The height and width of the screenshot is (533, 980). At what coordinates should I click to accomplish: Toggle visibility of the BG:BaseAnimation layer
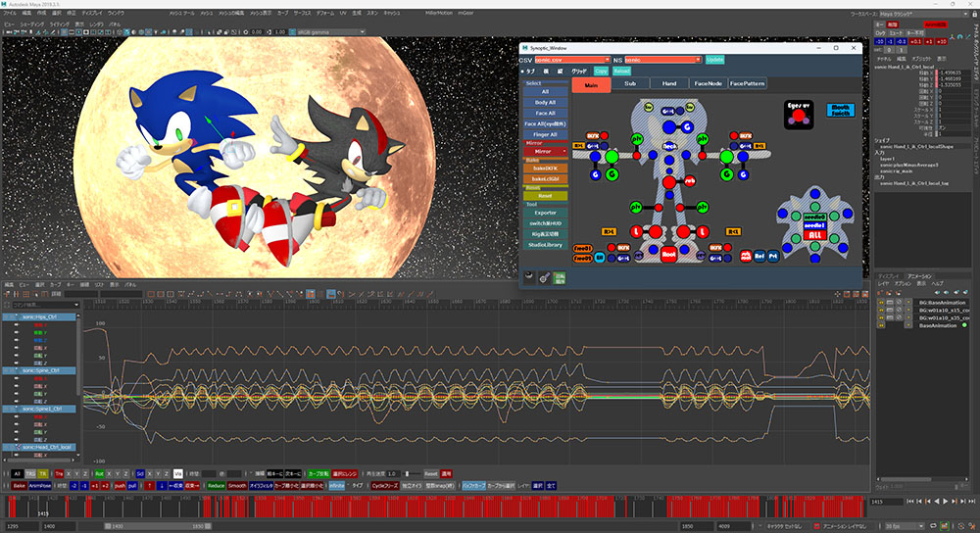point(882,302)
